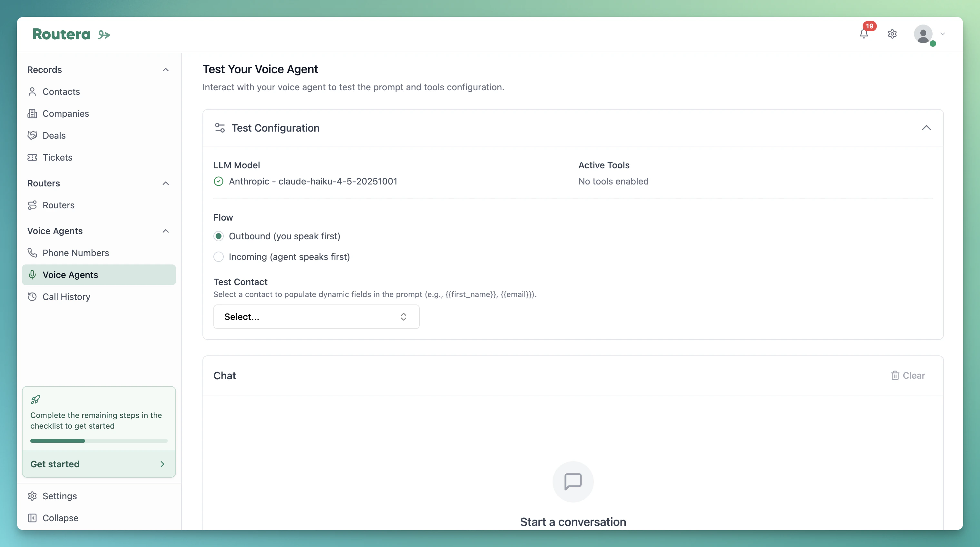Go to Deals
The height and width of the screenshot is (547, 980).
click(99, 135)
